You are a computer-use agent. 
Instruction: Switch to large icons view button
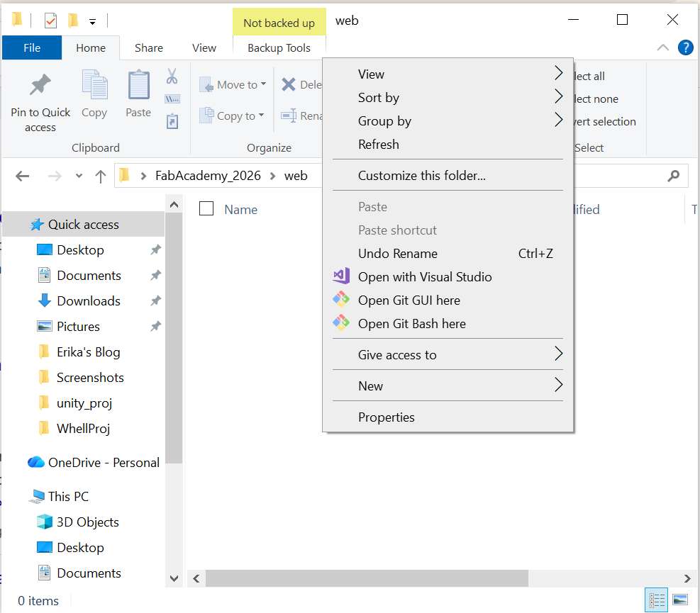click(x=679, y=600)
